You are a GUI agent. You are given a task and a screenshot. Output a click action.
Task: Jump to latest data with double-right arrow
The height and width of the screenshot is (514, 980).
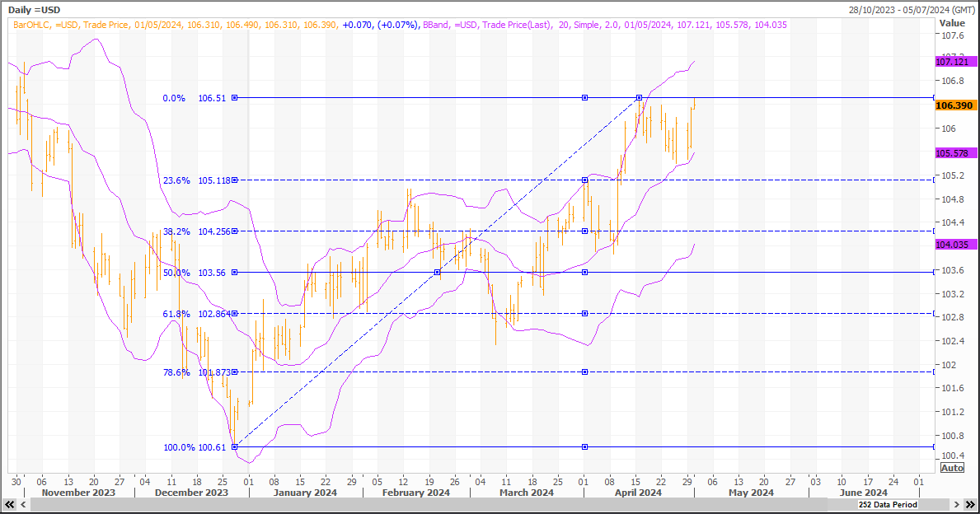pos(970,504)
